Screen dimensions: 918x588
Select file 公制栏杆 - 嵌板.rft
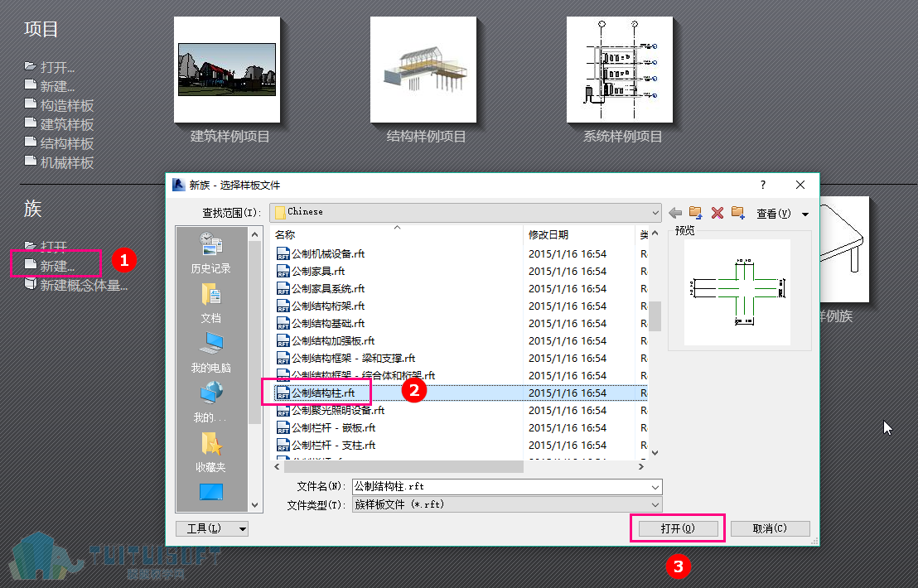coord(326,427)
